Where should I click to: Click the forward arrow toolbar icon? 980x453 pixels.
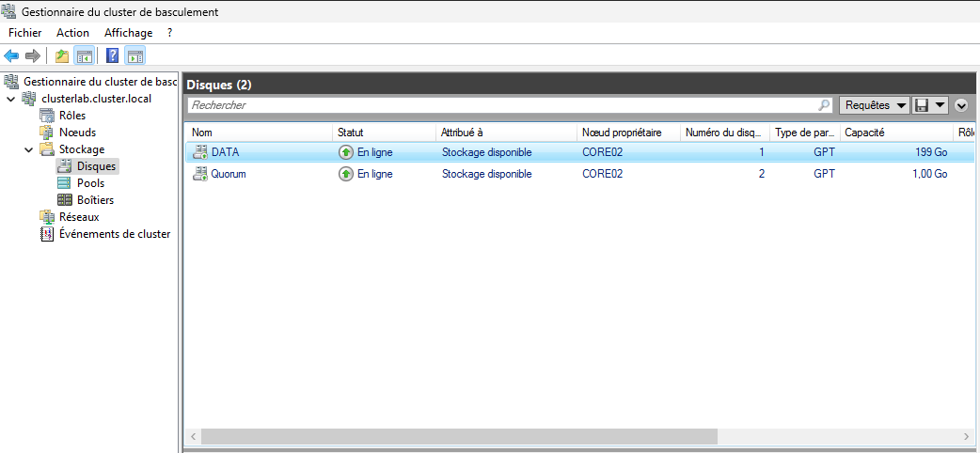tap(33, 56)
